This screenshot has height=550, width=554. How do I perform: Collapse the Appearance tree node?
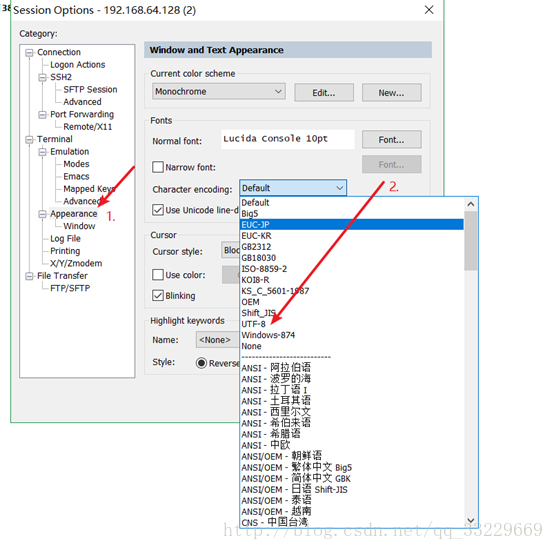pyautogui.click(x=42, y=214)
